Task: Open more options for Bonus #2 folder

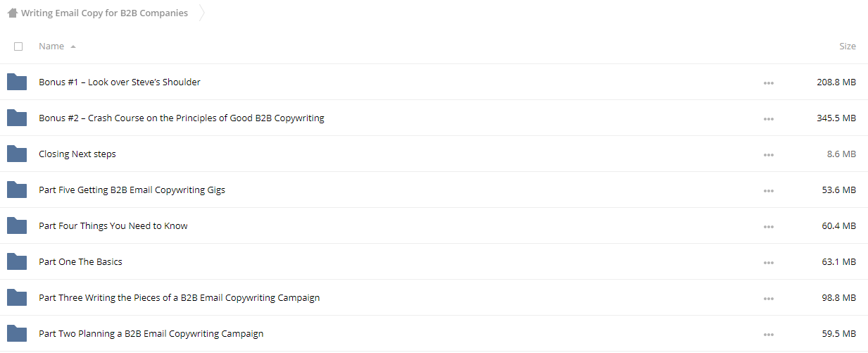Action: [x=769, y=119]
